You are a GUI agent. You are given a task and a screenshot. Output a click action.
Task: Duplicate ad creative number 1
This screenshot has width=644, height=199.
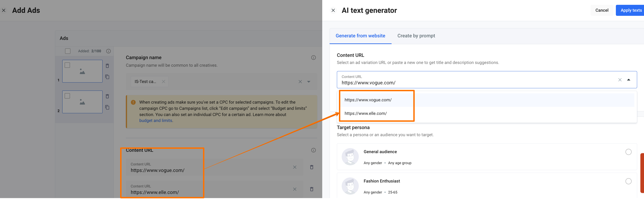[107, 77]
